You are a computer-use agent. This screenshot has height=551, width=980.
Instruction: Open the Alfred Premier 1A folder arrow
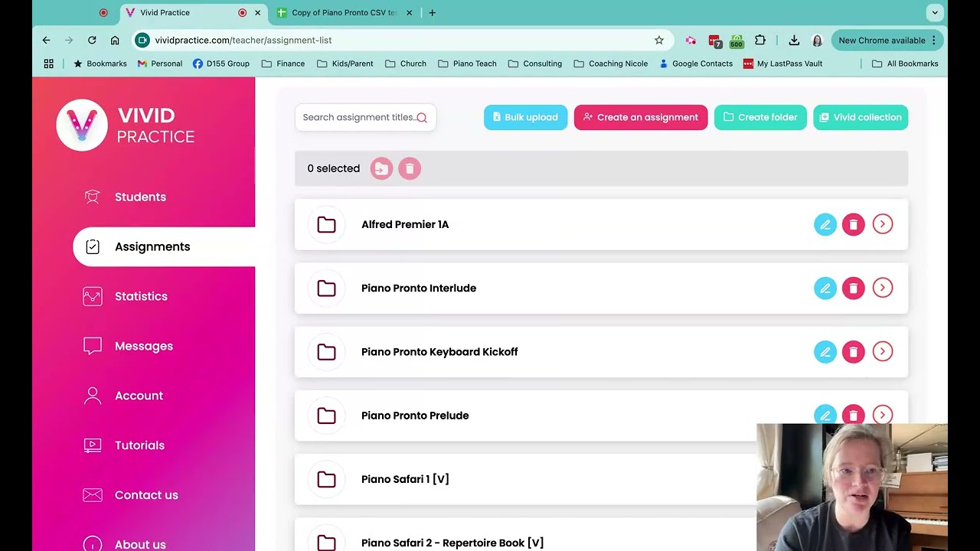pos(883,224)
